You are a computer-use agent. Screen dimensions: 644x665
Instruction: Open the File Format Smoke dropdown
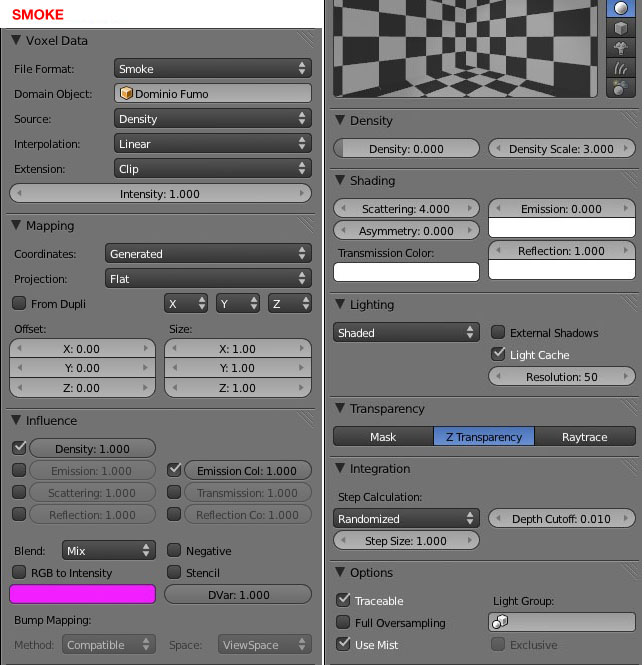(213, 69)
